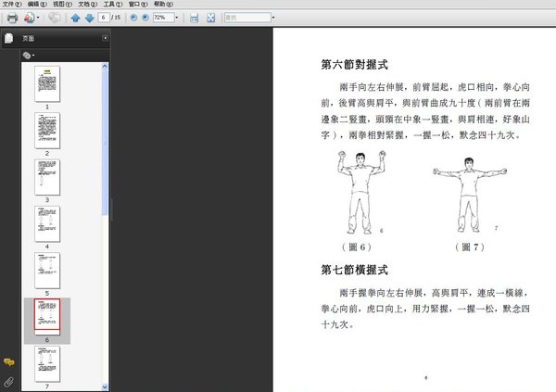Click the fit-page full-view icon

click(x=211, y=18)
